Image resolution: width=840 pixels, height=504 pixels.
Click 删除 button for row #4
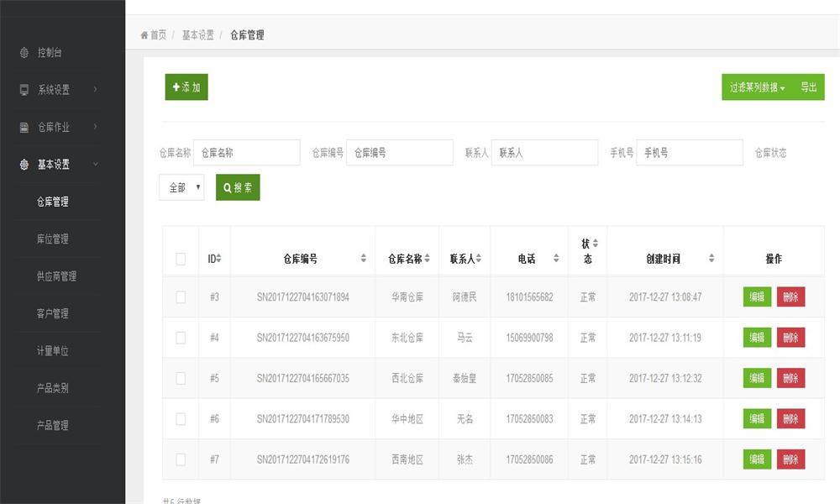790,338
